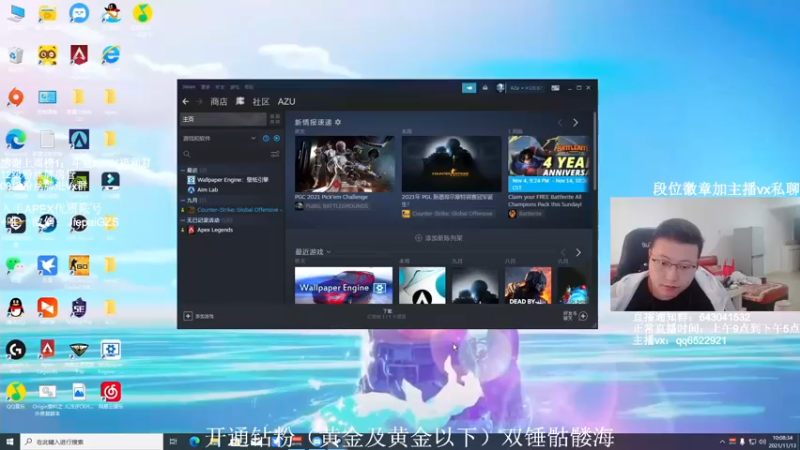Image resolution: width=800 pixels, height=450 pixels.
Task: Open red Apex Legends shortcut near top
Action: point(79,55)
